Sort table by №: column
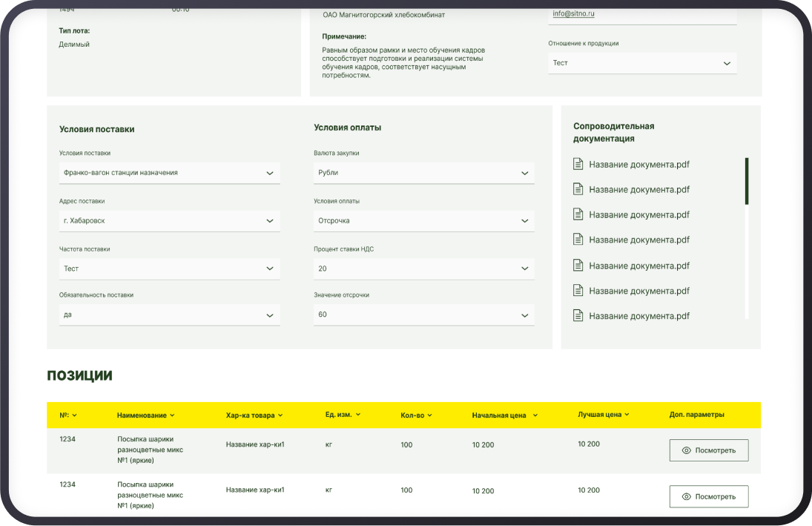Viewport: 812px width, 526px height. (x=67, y=415)
